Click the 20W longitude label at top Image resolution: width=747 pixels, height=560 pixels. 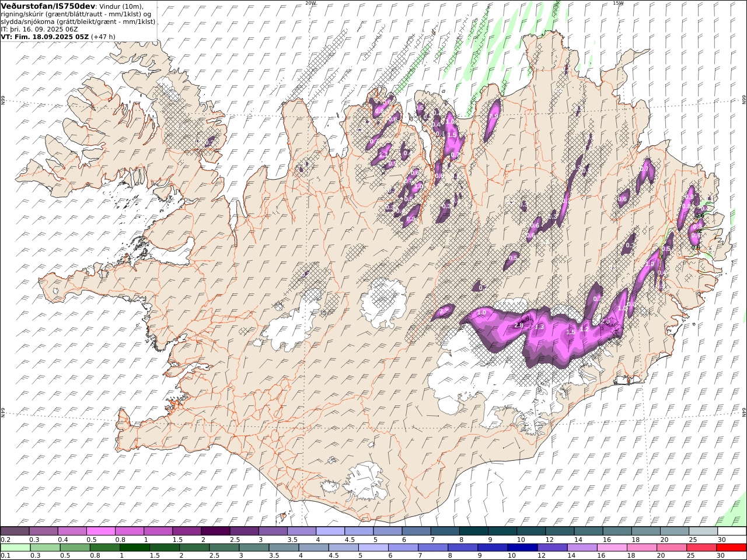point(310,3)
